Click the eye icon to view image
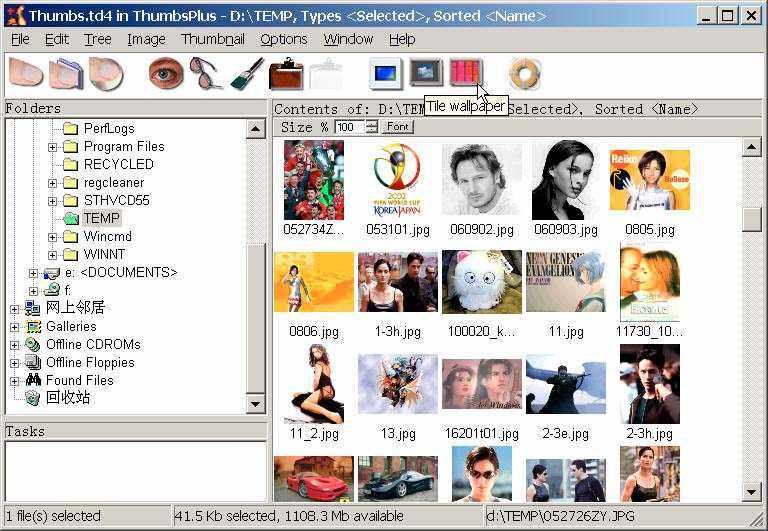Screen dimensions: 768x531 (x=165, y=73)
